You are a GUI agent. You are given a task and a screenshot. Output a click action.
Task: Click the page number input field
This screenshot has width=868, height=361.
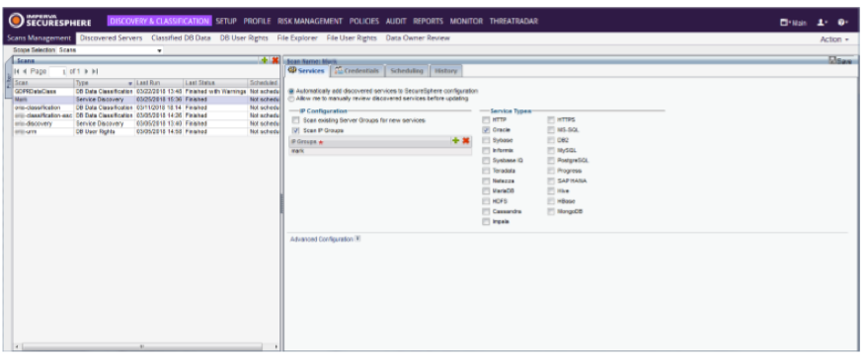click(x=58, y=72)
